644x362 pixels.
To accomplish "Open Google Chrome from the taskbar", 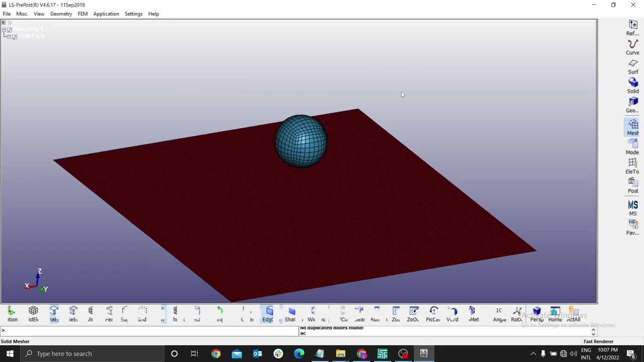I will 216,353.
